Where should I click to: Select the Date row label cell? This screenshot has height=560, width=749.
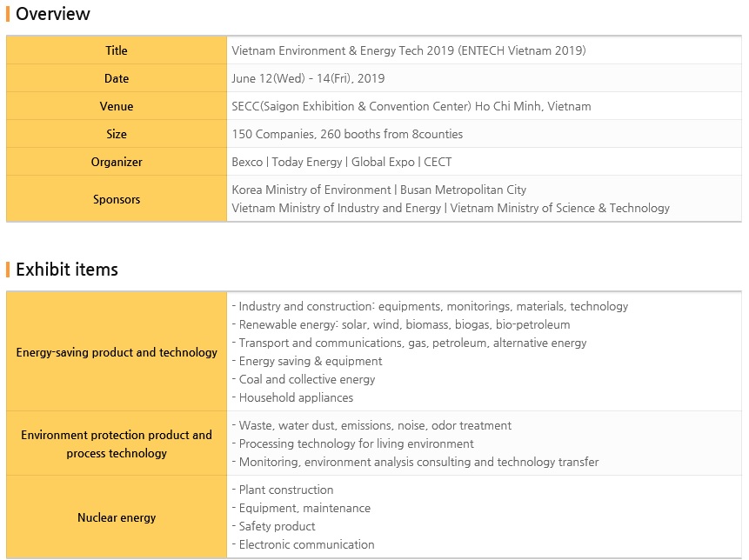[117, 78]
